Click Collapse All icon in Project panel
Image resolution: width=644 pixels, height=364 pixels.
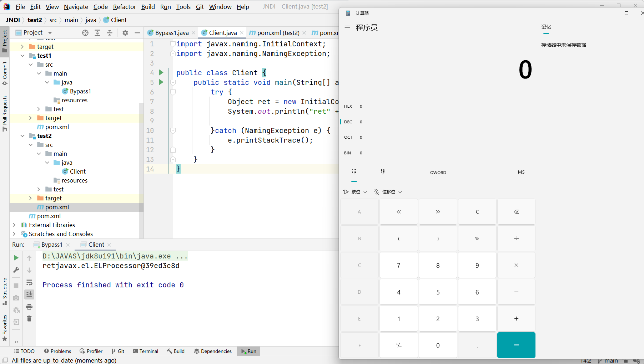110,33
